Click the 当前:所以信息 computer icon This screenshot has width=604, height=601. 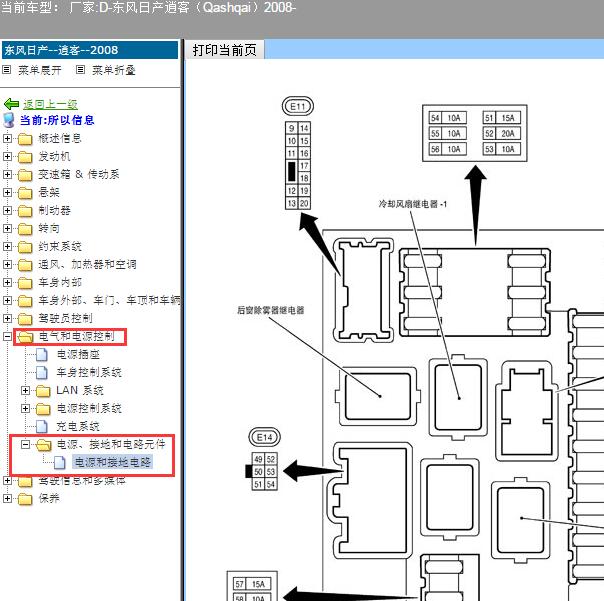pyautogui.click(x=8, y=120)
